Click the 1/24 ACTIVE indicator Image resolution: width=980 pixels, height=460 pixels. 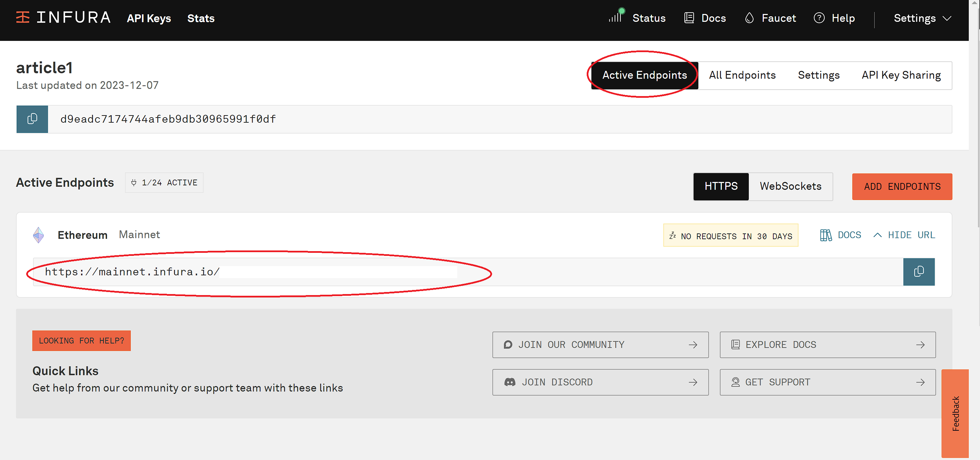coord(164,182)
